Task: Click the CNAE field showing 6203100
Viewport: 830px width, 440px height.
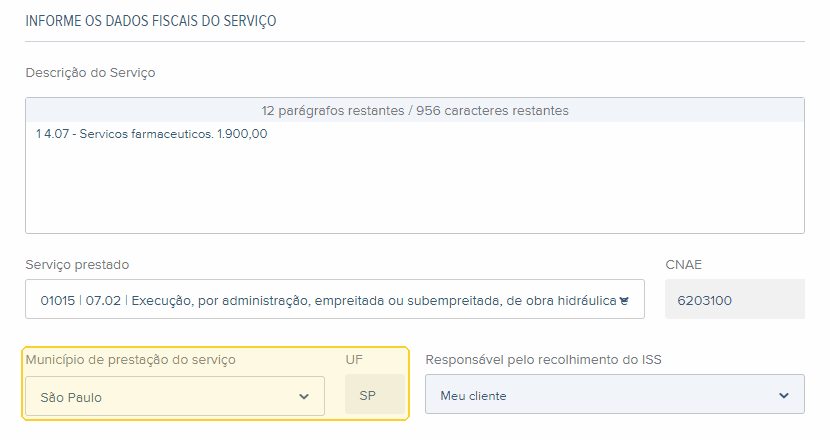Action: tap(735, 300)
